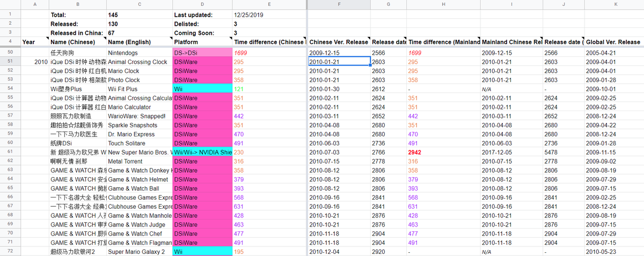The image size is (644, 256).
Task: Click the 'Mario Clock' cell
Action: [140, 71]
